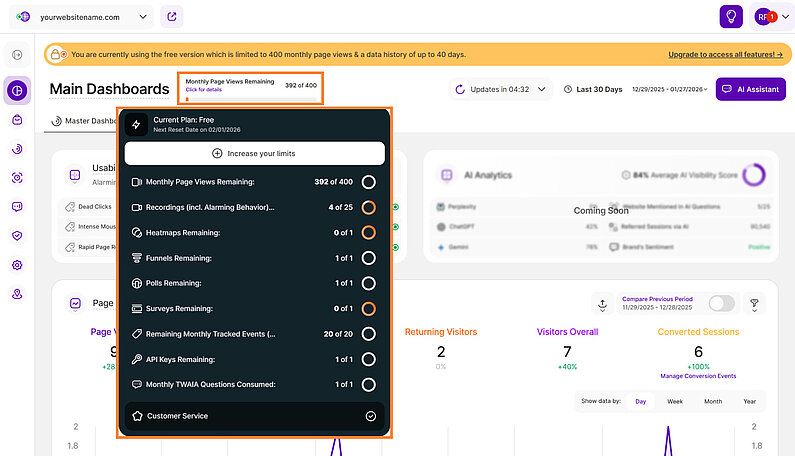Viewport: 795px width, 456px height.
Task: Click the circle next to Heatmaps Remaining
Action: [368, 232]
